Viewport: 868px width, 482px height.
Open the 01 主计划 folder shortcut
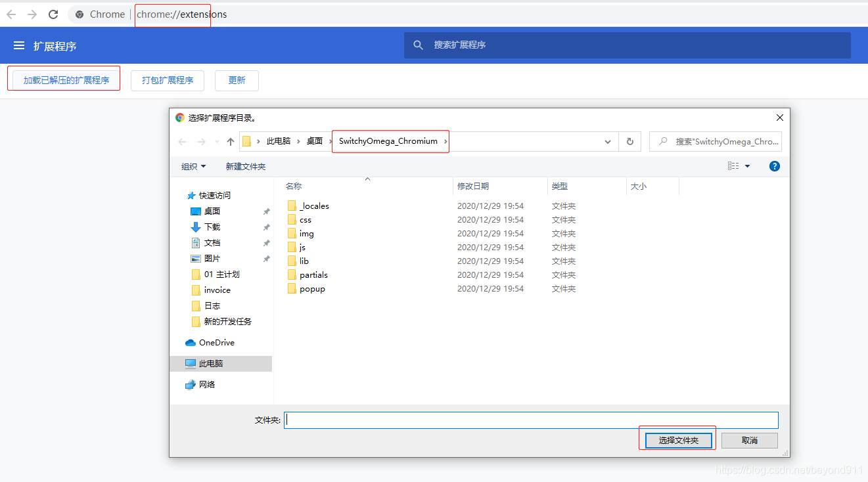tap(216, 274)
